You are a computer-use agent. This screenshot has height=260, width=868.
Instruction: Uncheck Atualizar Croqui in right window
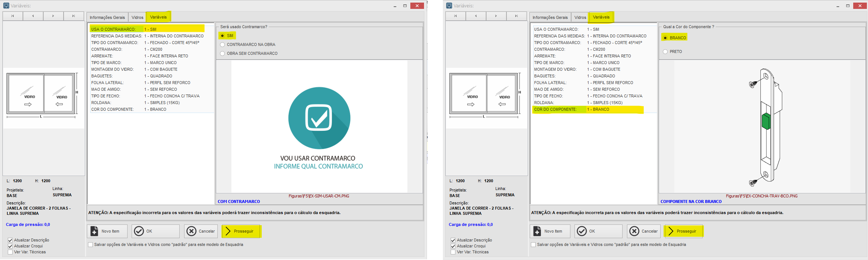[x=453, y=246]
